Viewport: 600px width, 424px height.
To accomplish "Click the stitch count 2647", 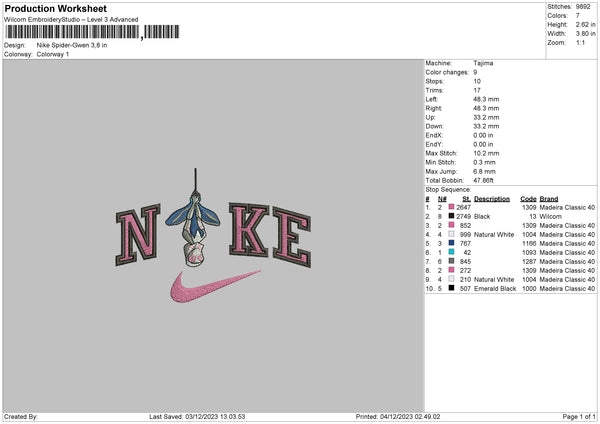I will [463, 207].
